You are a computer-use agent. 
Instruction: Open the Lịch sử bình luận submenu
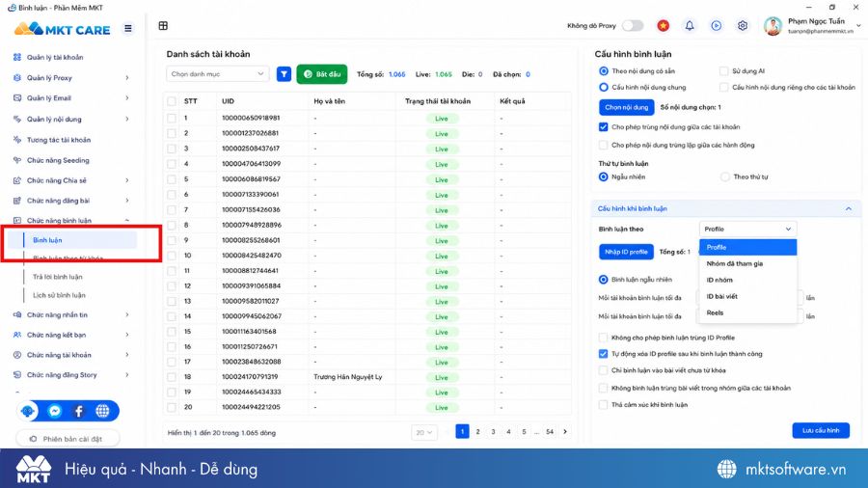(59, 295)
